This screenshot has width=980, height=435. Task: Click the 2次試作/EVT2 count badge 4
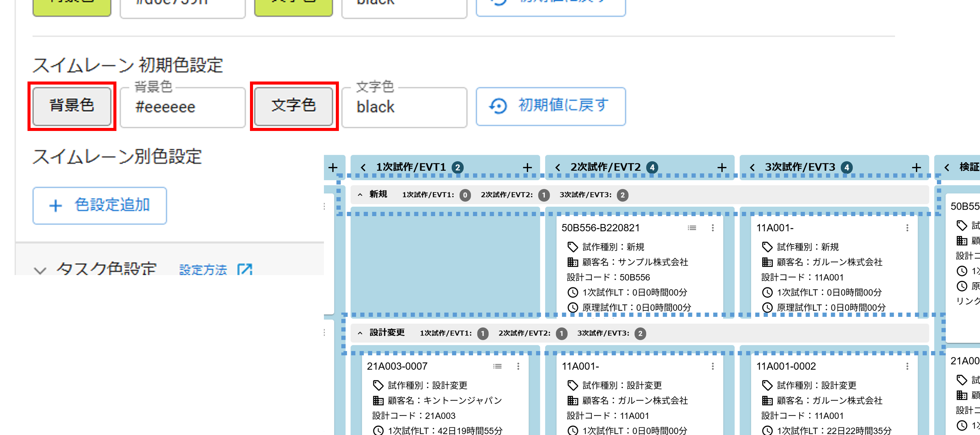click(x=652, y=168)
